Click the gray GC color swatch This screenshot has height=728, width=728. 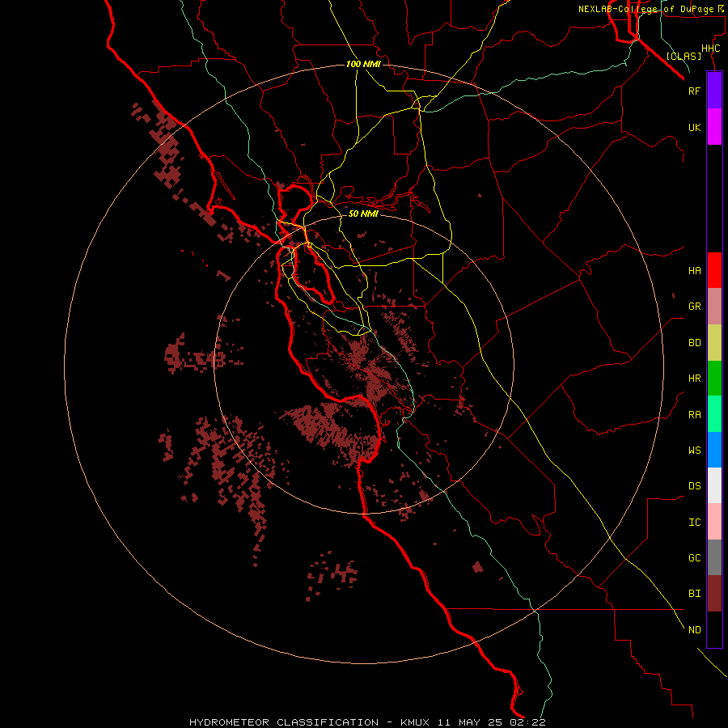point(714,557)
